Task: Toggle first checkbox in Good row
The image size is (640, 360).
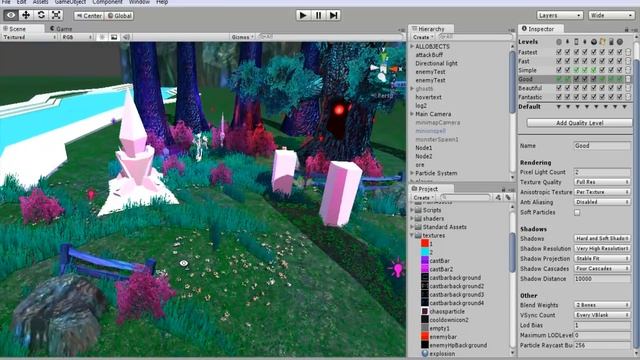Action: click(559, 79)
